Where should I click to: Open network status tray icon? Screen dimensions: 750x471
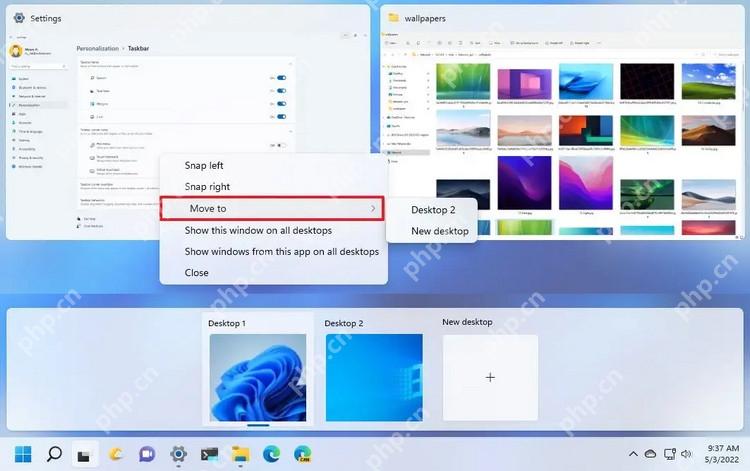669,454
